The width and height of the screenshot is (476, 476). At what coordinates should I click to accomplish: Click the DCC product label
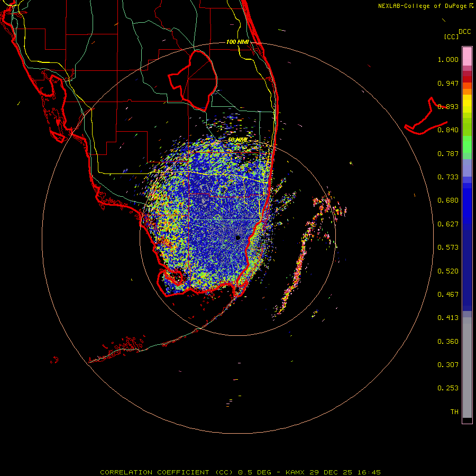coord(464,32)
